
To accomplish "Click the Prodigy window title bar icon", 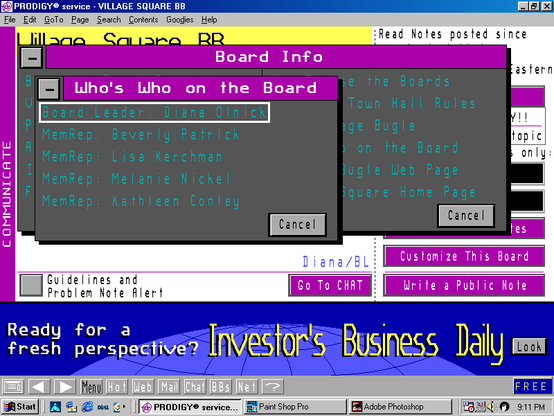I will tap(6, 6).
